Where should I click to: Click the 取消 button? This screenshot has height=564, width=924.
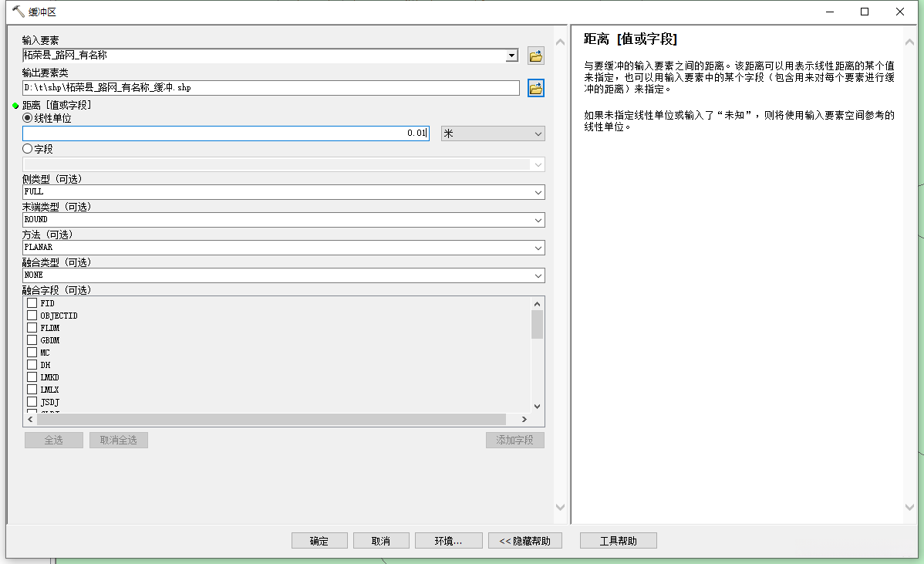(381, 540)
